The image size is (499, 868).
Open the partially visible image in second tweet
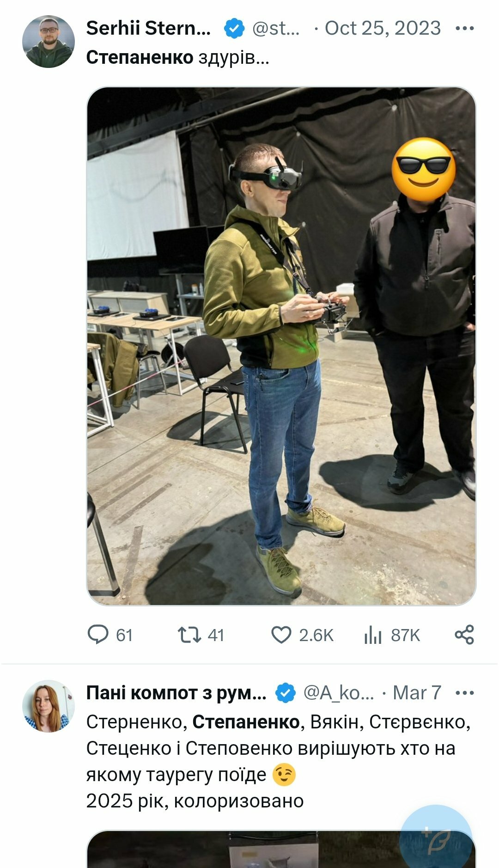coord(240,850)
